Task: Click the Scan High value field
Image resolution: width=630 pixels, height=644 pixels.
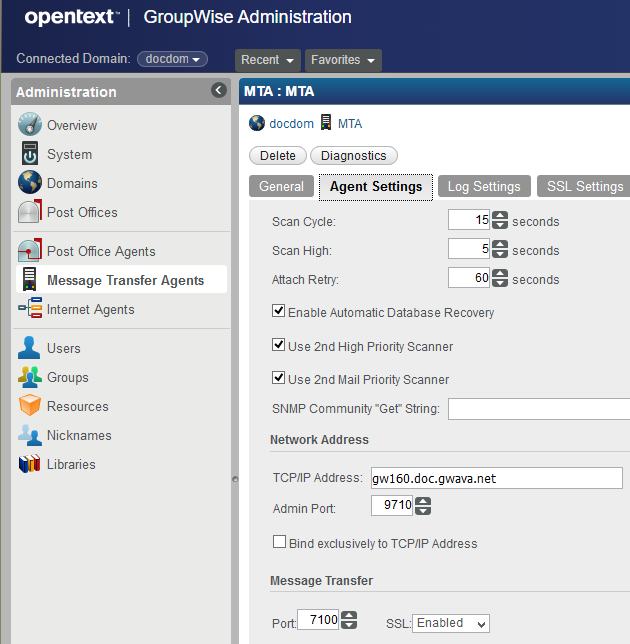Action: [469, 248]
